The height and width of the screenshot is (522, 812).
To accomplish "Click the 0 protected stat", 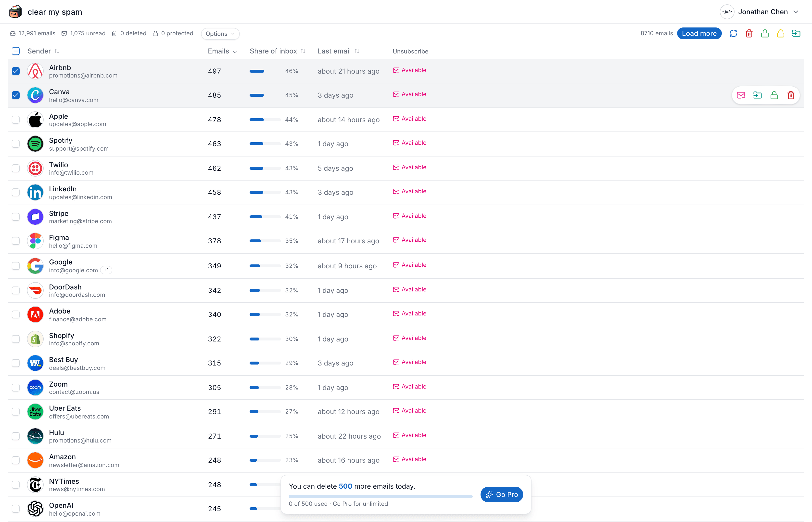I will pos(173,33).
